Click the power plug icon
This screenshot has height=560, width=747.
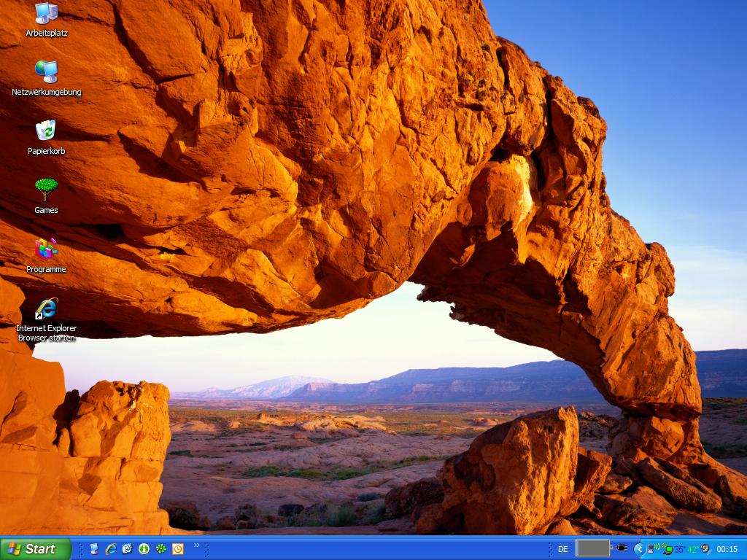tap(622, 548)
